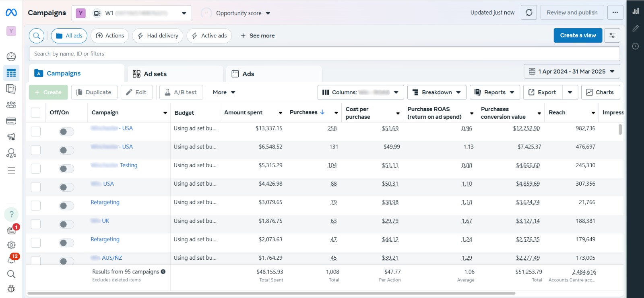Click the horizontal scrollbar under the table
644x298 pixels.
click(271, 293)
